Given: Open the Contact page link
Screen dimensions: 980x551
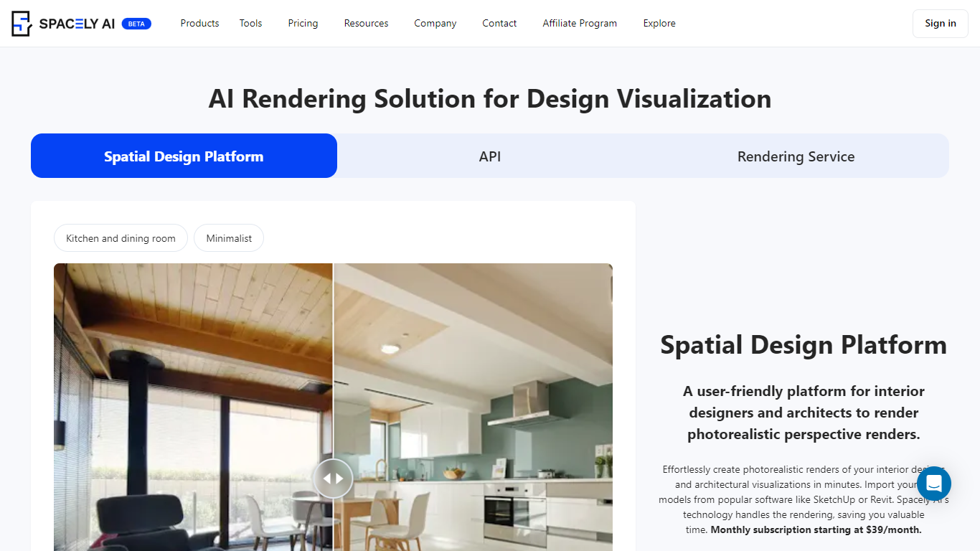Looking at the screenshot, I should coord(499,24).
